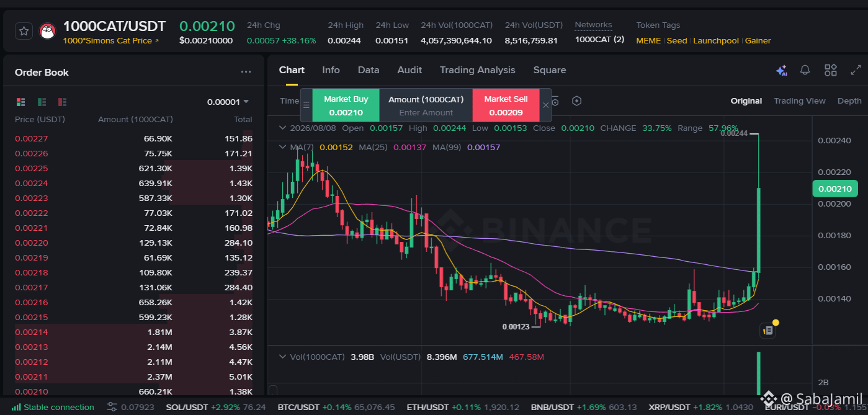Viewport: 868px width, 415px height.
Task: Click the Stable connection status text
Action: tap(59, 407)
